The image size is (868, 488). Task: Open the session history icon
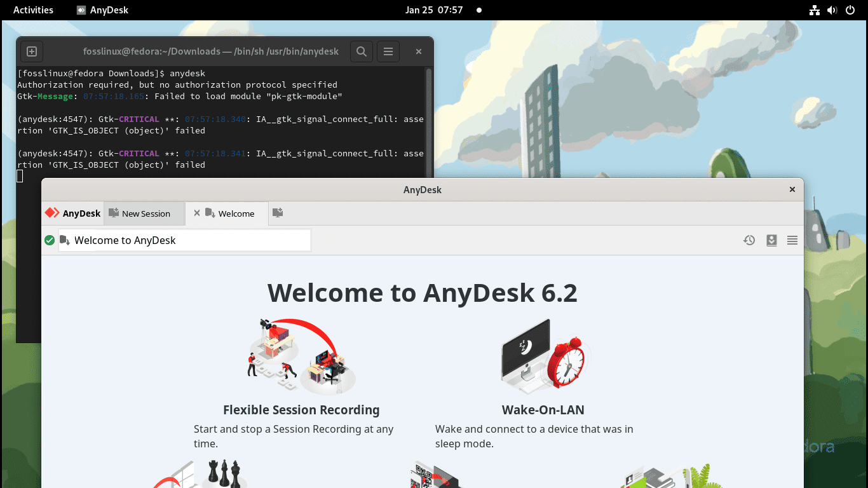(x=749, y=240)
